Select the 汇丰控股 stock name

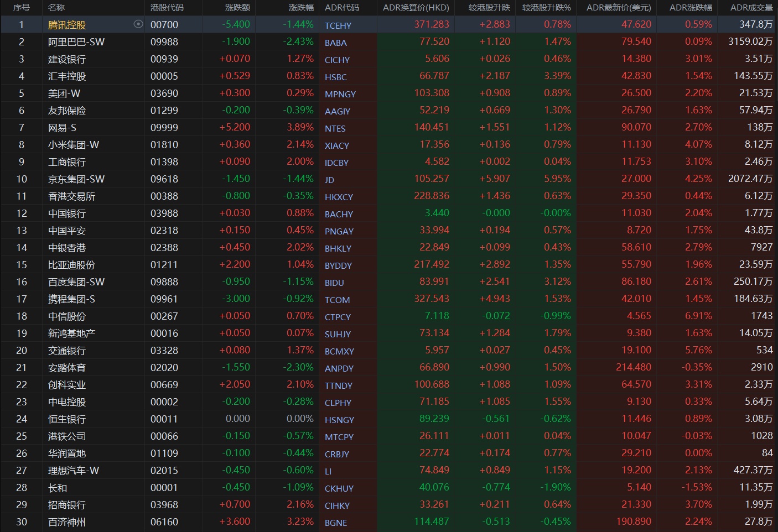coord(67,76)
